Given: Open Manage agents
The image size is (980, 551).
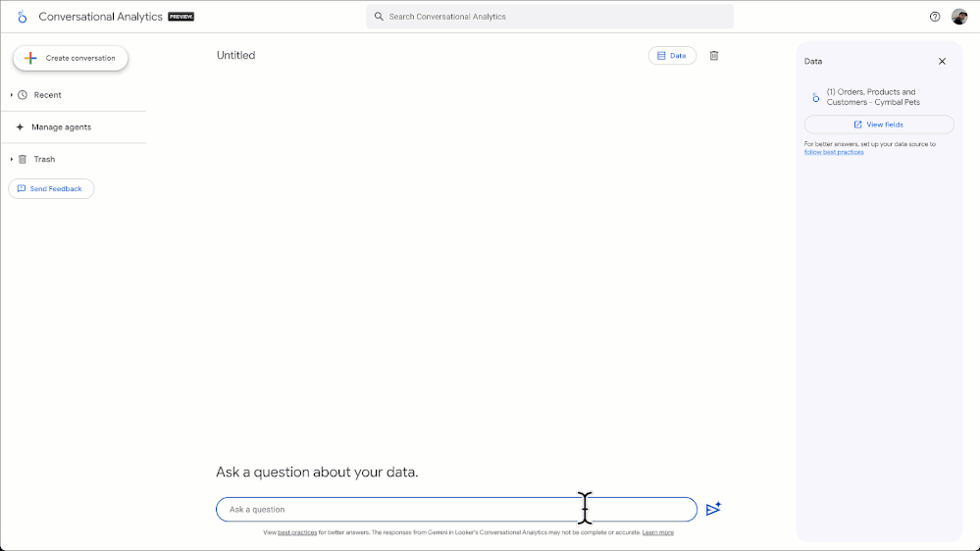Looking at the screenshot, I should (61, 126).
